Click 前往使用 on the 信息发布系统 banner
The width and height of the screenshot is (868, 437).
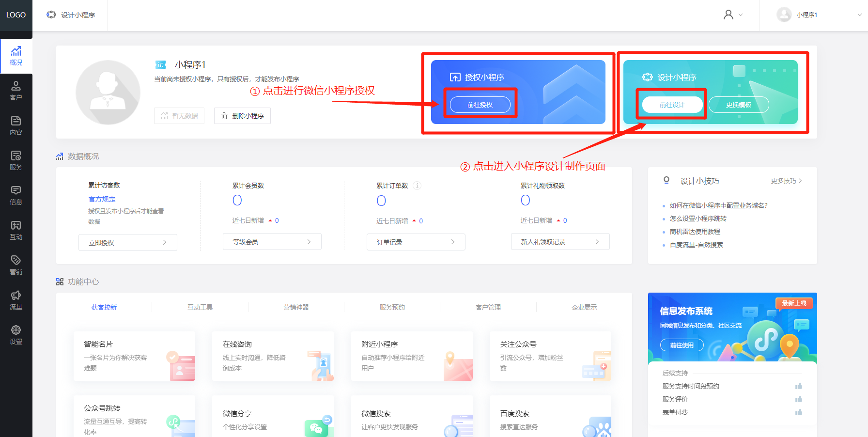point(682,345)
